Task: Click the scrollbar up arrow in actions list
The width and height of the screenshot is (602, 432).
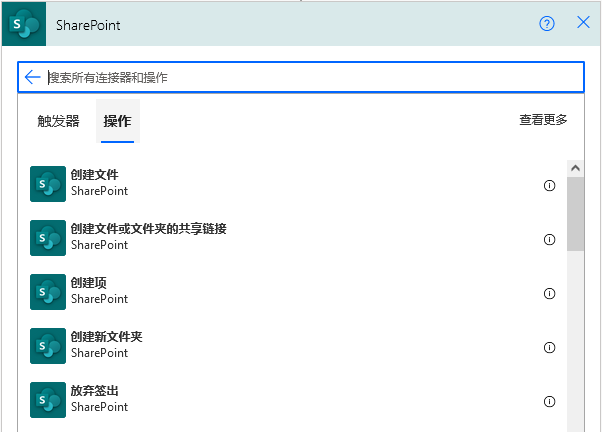Action: tap(575, 168)
